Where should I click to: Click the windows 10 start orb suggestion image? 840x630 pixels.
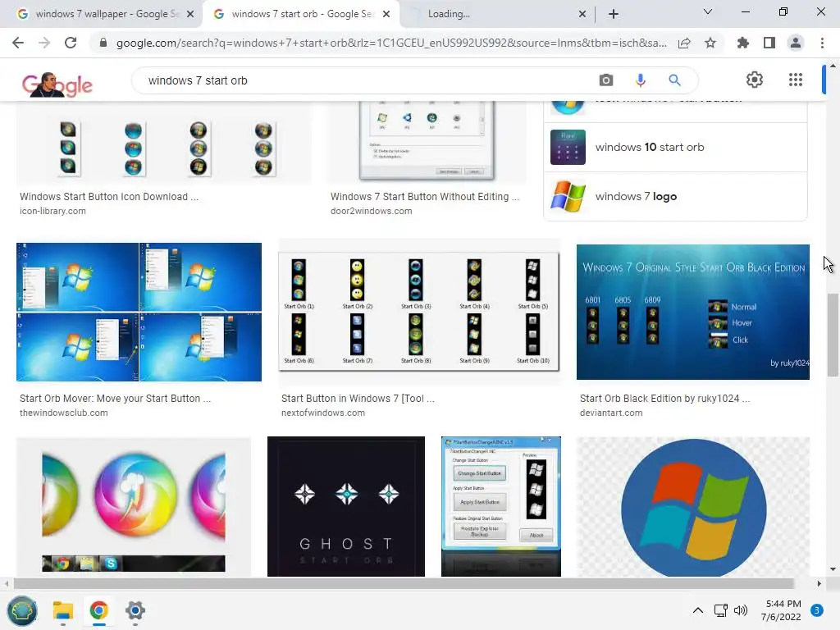[x=568, y=148]
